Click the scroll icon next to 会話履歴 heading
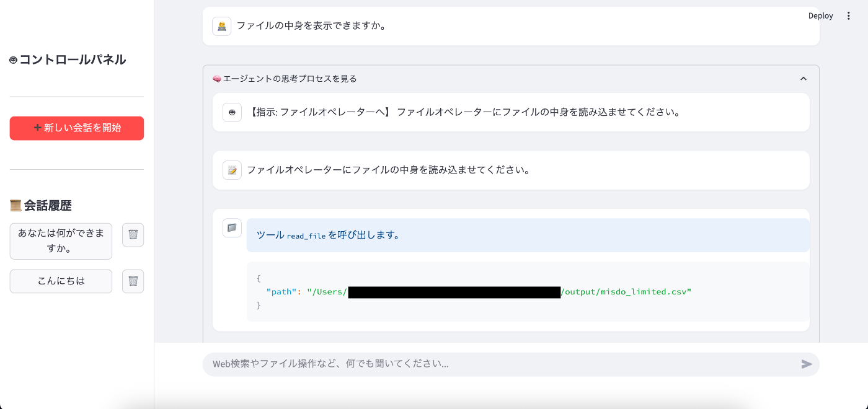This screenshot has width=868, height=409. [x=15, y=205]
